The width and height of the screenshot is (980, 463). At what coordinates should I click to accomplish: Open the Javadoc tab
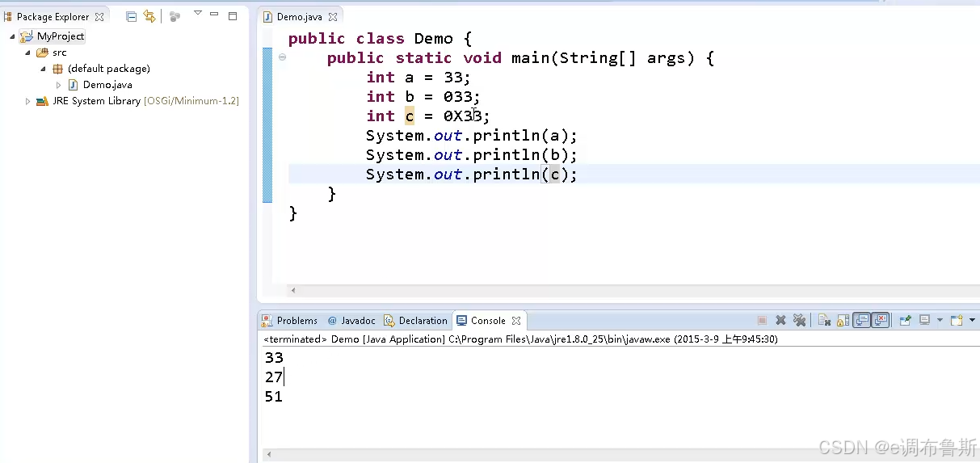351,321
